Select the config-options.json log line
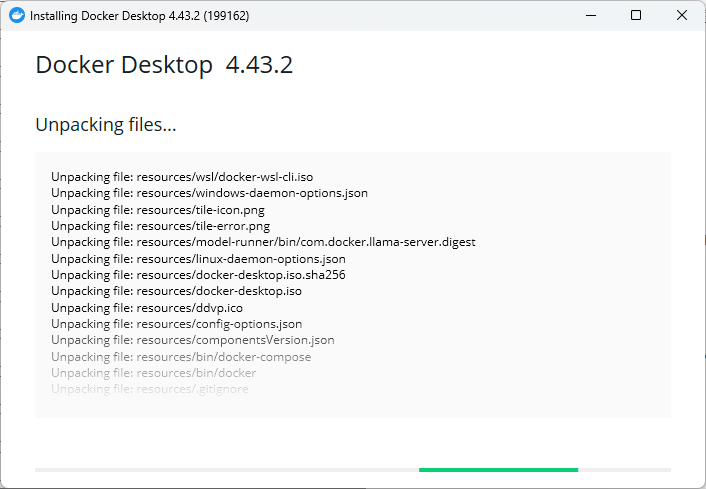The width and height of the screenshot is (706, 489). 176,324
